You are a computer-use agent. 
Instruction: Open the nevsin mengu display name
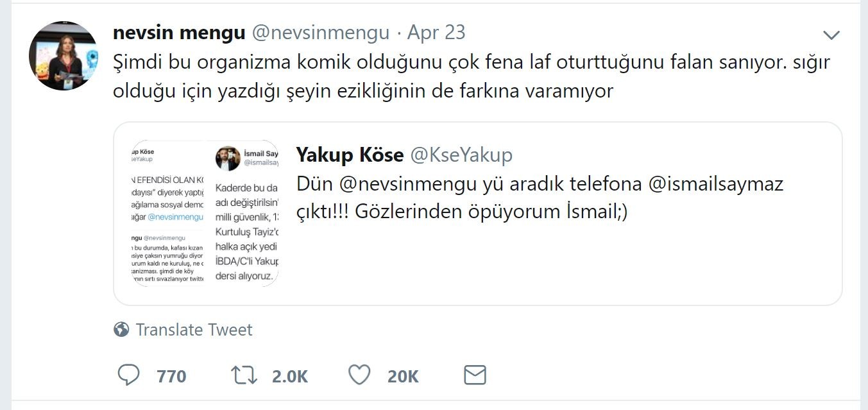tap(179, 33)
